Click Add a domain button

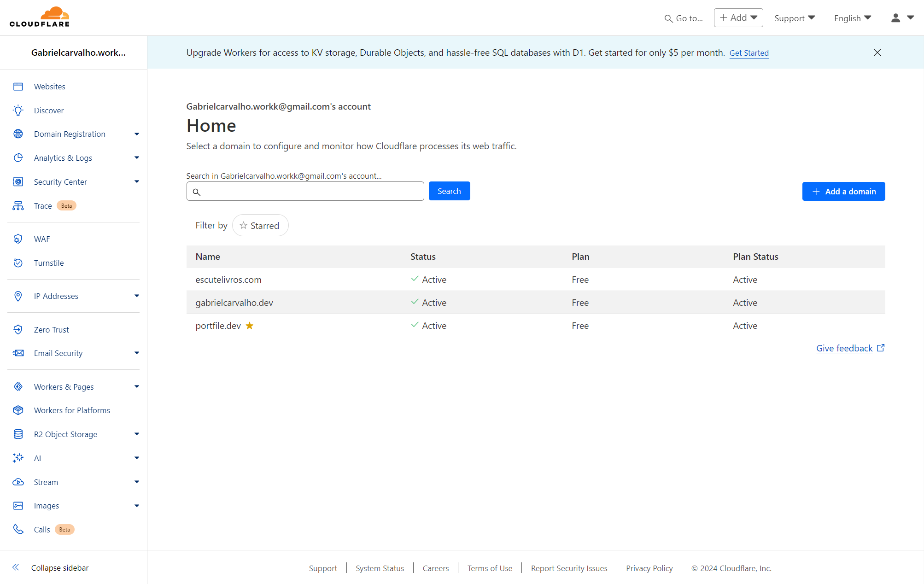pyautogui.click(x=843, y=191)
